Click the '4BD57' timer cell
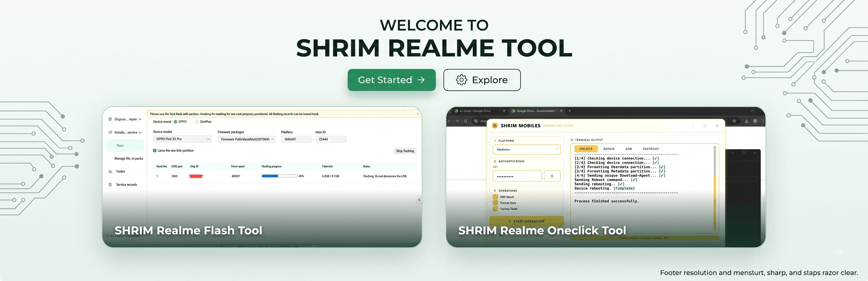 pos(236,176)
